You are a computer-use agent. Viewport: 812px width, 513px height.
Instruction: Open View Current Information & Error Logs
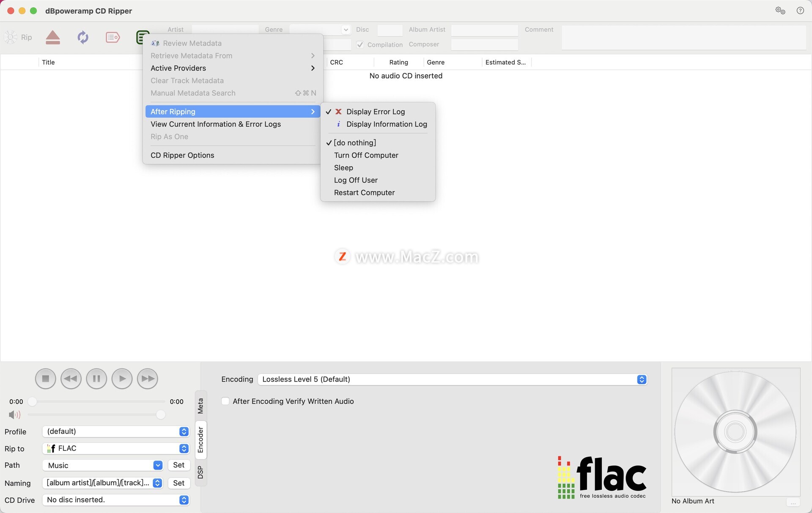click(x=233, y=124)
